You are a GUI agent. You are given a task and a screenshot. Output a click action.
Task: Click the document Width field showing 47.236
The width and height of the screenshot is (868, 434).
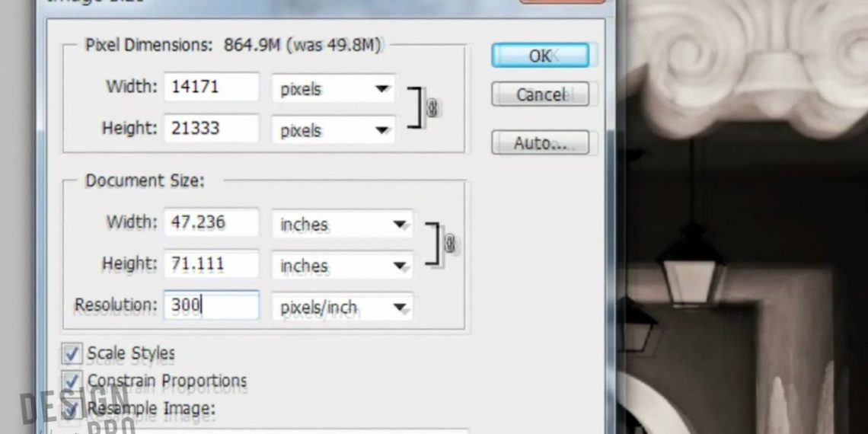pos(211,222)
